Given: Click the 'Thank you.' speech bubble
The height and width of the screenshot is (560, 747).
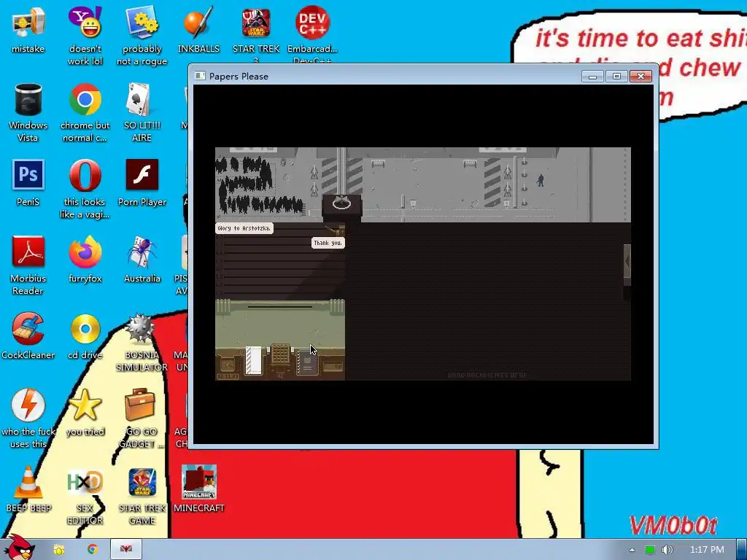Looking at the screenshot, I should tap(328, 243).
